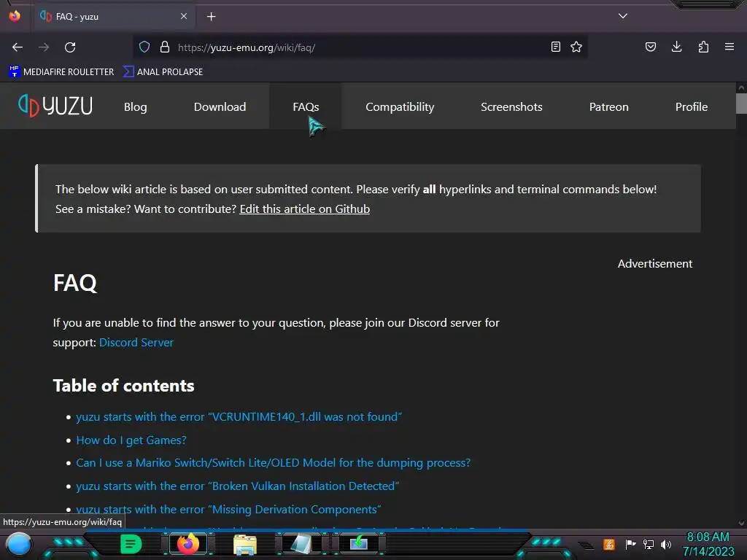The width and height of the screenshot is (747, 560).
Task: Save page to Pocket
Action: pos(651,47)
